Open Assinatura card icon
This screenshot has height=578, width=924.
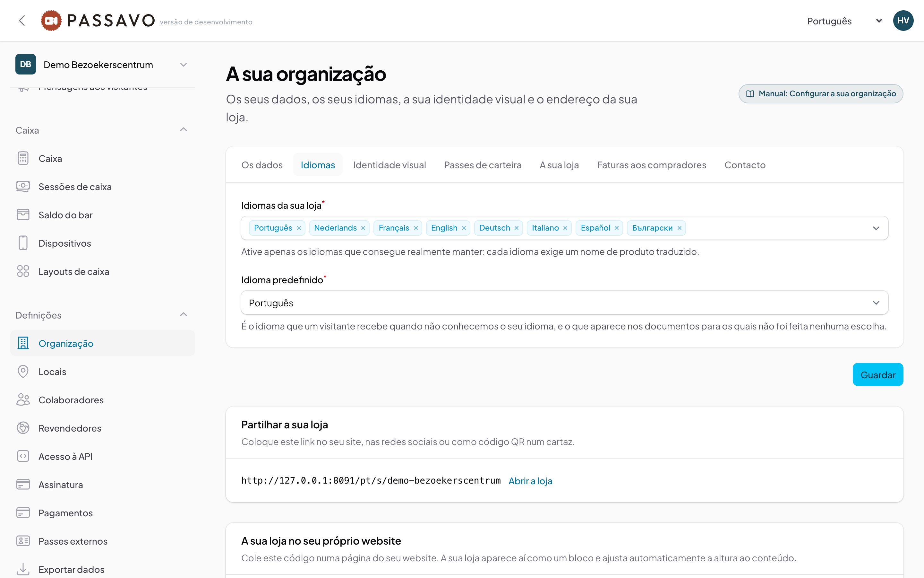point(23,485)
